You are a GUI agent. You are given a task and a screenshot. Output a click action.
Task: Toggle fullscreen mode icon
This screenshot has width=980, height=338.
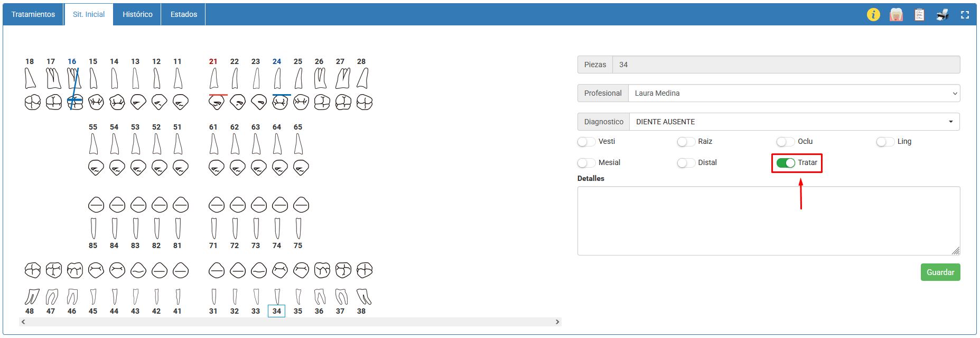pos(965,15)
